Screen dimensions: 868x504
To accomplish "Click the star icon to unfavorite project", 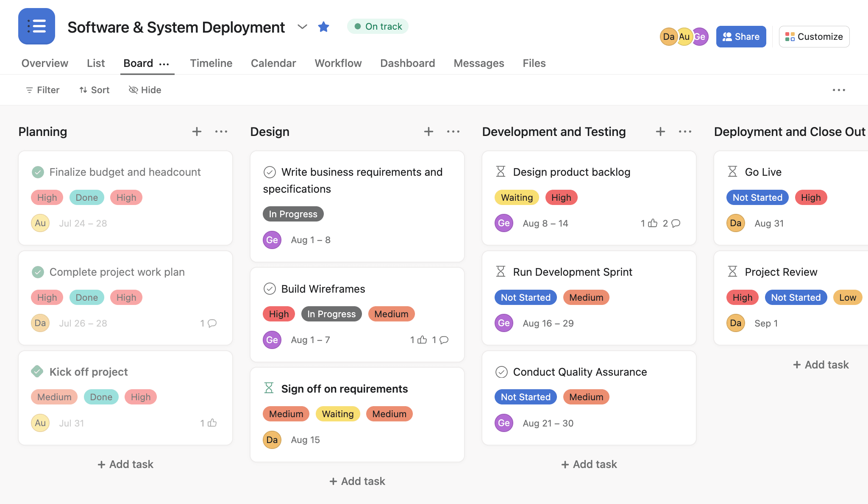I will (323, 26).
